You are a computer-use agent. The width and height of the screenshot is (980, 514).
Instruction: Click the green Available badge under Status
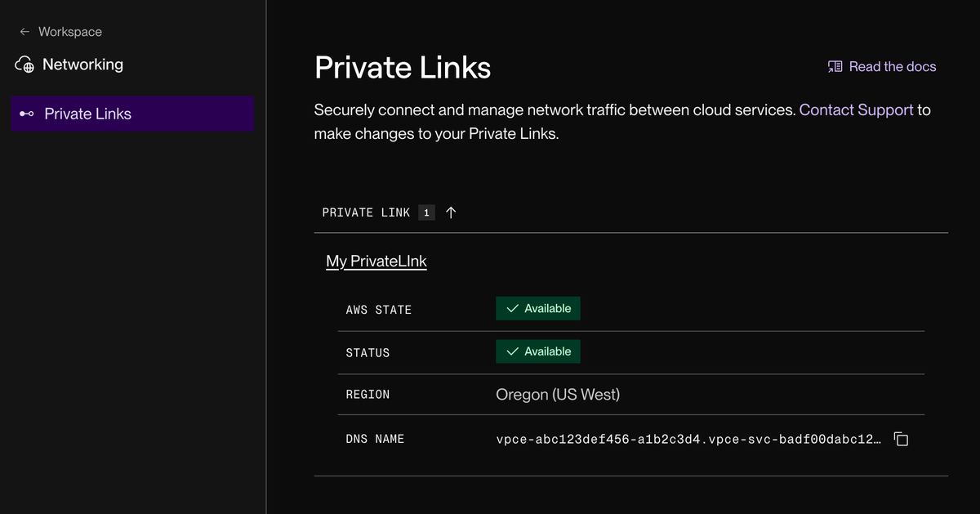click(537, 351)
